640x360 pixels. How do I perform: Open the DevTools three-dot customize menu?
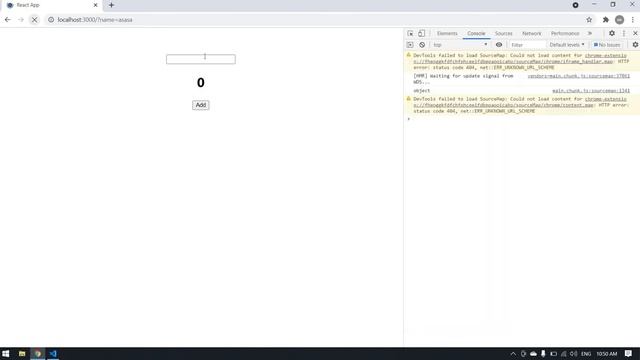[624, 33]
